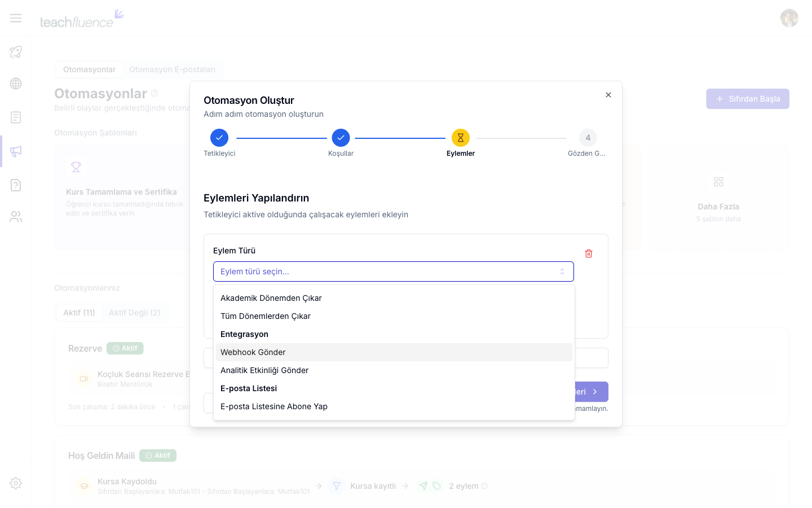The height and width of the screenshot is (508, 812).
Task: Open the Rezerve automation title
Action: point(85,348)
